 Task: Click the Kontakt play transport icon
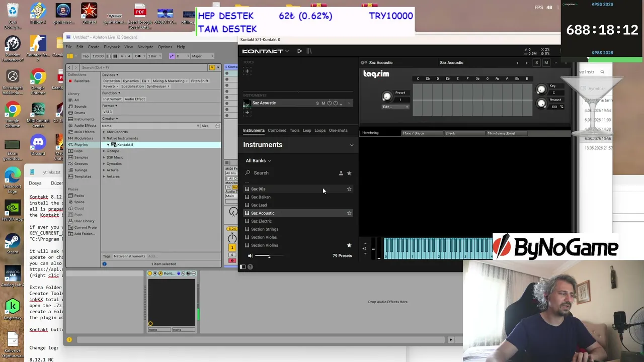[x=299, y=51]
